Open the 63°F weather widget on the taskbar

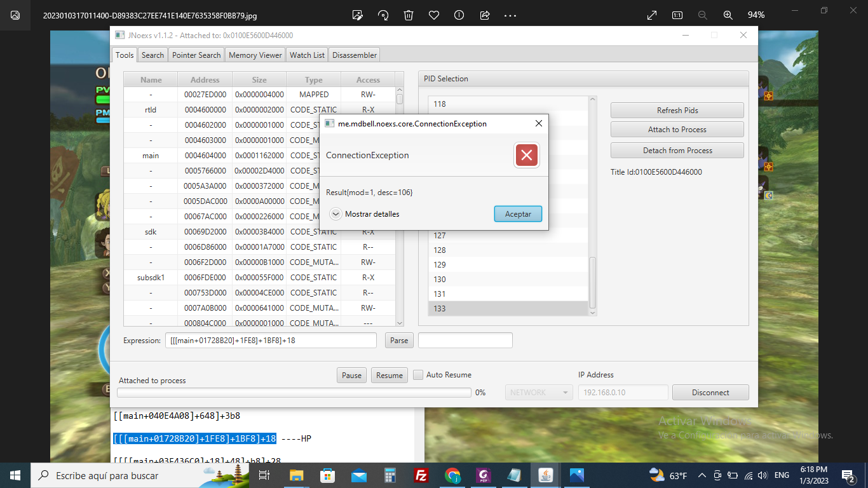coord(668,475)
